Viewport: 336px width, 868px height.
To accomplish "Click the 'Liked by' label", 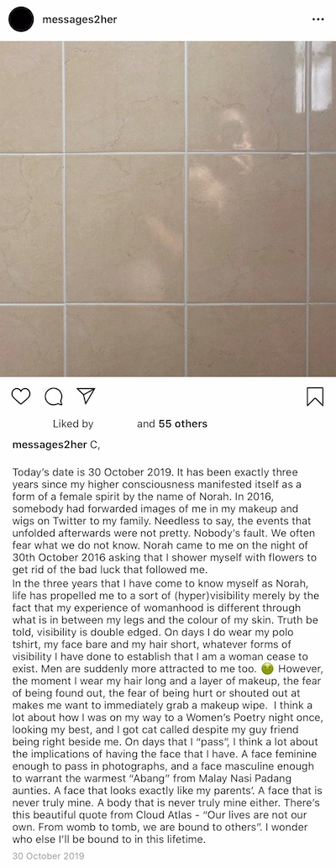I will point(73,424).
